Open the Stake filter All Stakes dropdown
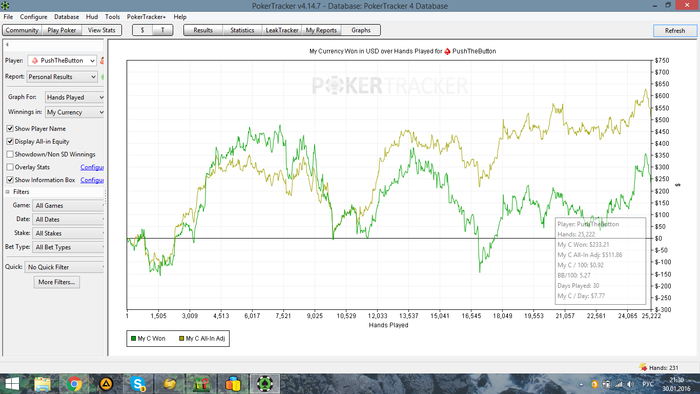The width and height of the screenshot is (700, 394). pyautogui.click(x=68, y=233)
